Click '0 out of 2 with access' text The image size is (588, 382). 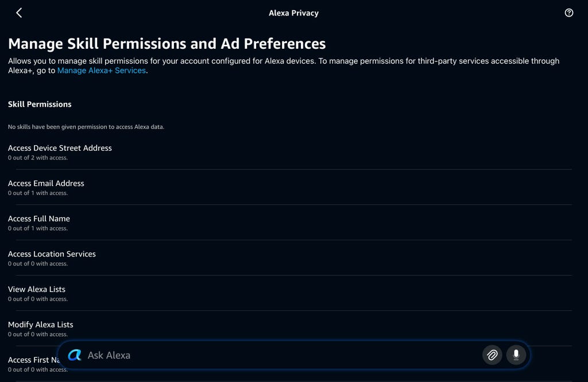tap(38, 158)
